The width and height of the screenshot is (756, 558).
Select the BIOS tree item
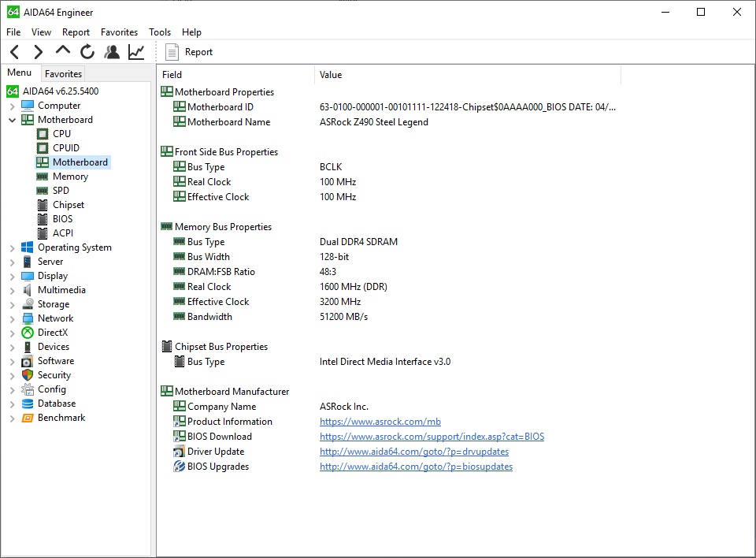63,218
